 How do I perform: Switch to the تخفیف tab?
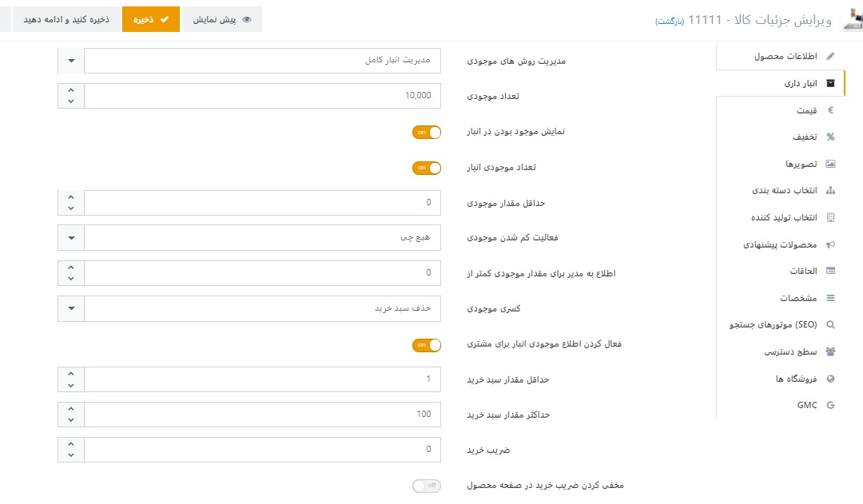[x=781, y=137]
